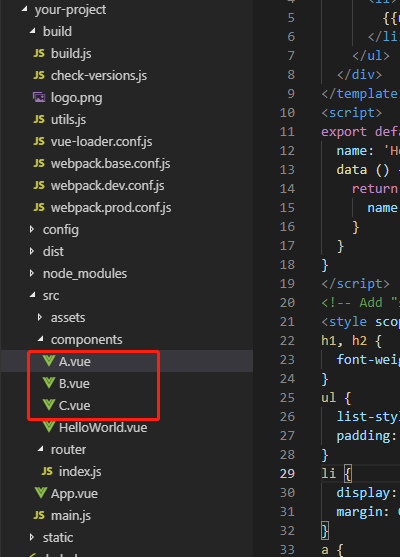Click '</div>' tag on line 8
This screenshot has width=400, height=557.
[360, 75]
